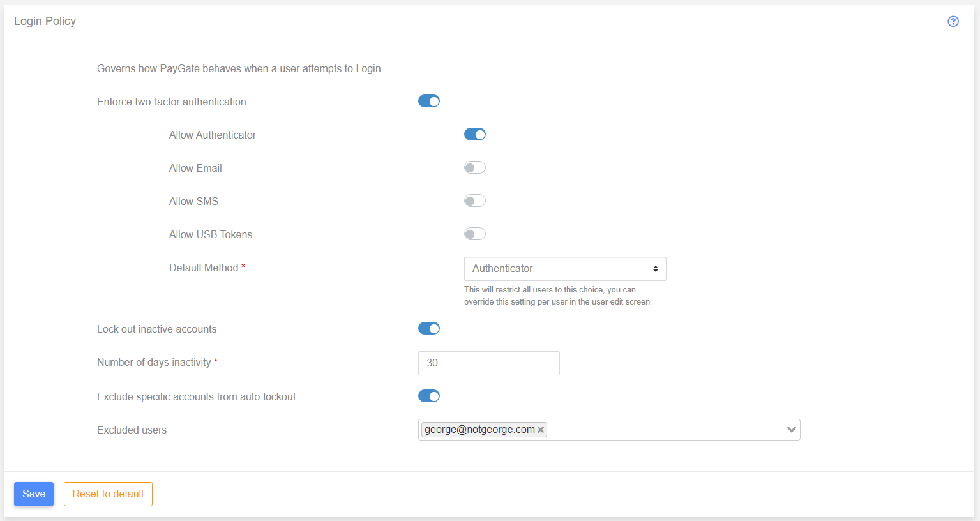Enable the Allow Email toggle
The width and height of the screenshot is (980, 521).
pos(474,168)
